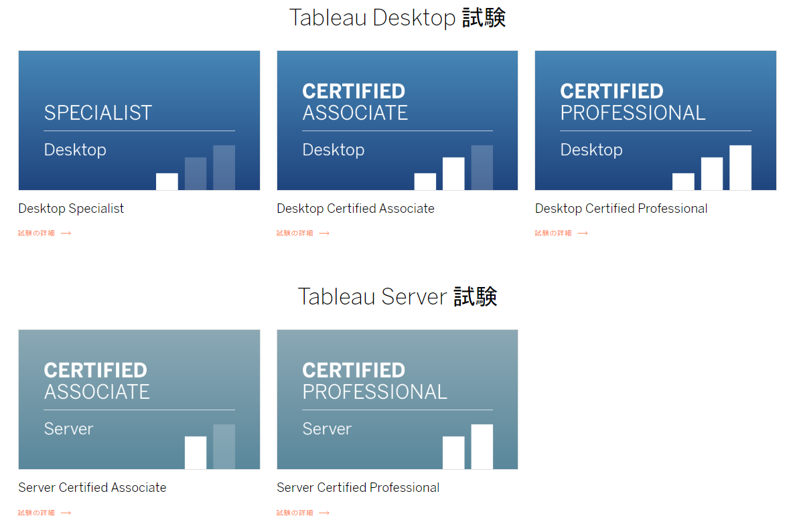Select the 'Desktop Certified Professional' title text
Viewport: 797px width, 532px height.
tap(621, 209)
